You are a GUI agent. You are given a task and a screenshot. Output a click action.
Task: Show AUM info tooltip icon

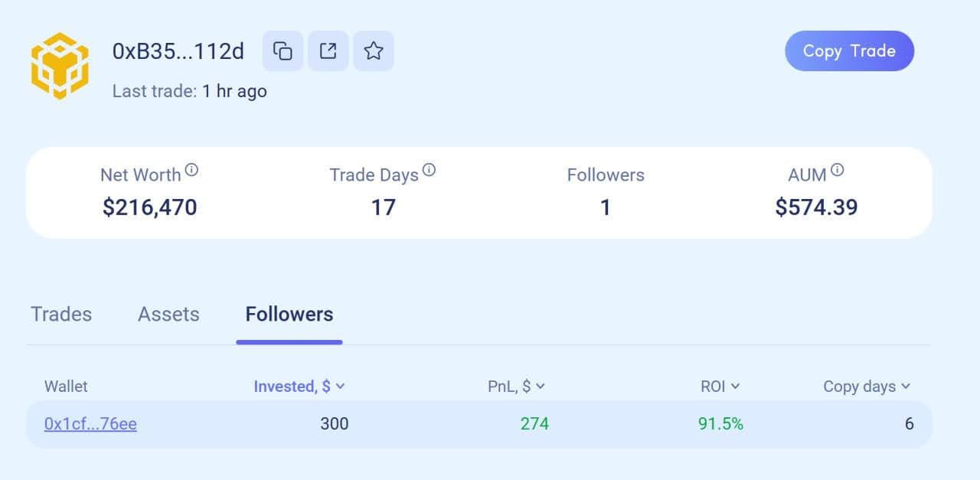[838, 170]
